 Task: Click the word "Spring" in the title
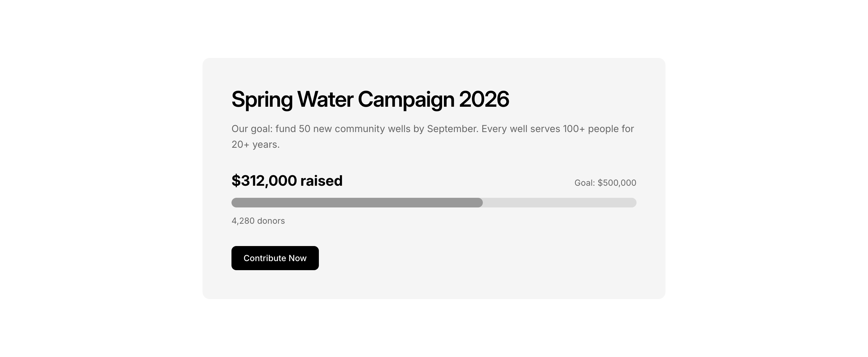(x=262, y=100)
